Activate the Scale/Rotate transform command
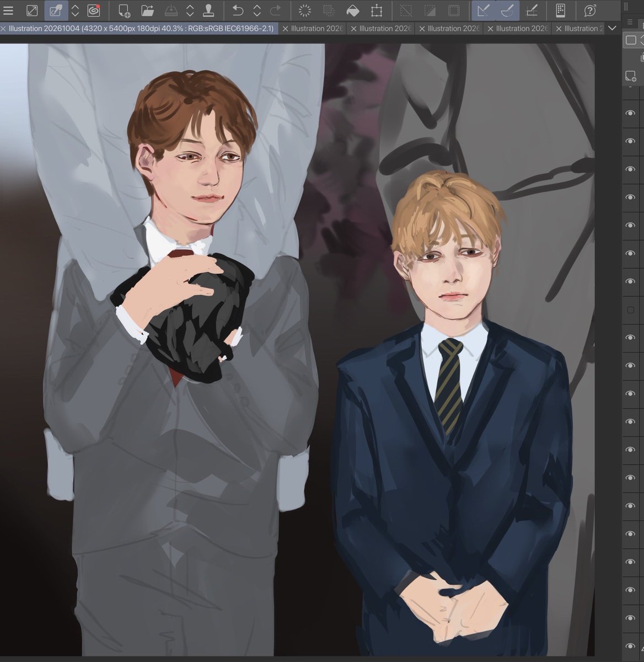The height and width of the screenshot is (662, 644). pyautogui.click(x=377, y=10)
